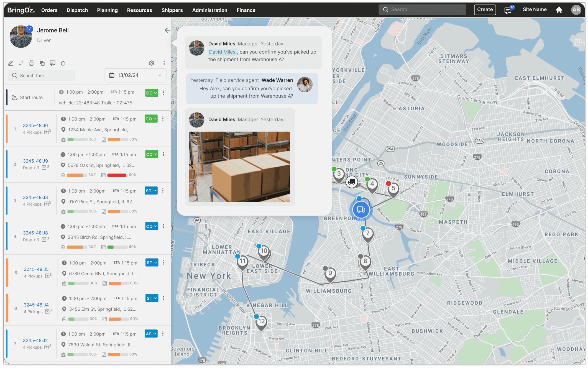Click the sort arrows icon in the driver toolbar
The width and height of the screenshot is (588, 368).
[21, 63]
